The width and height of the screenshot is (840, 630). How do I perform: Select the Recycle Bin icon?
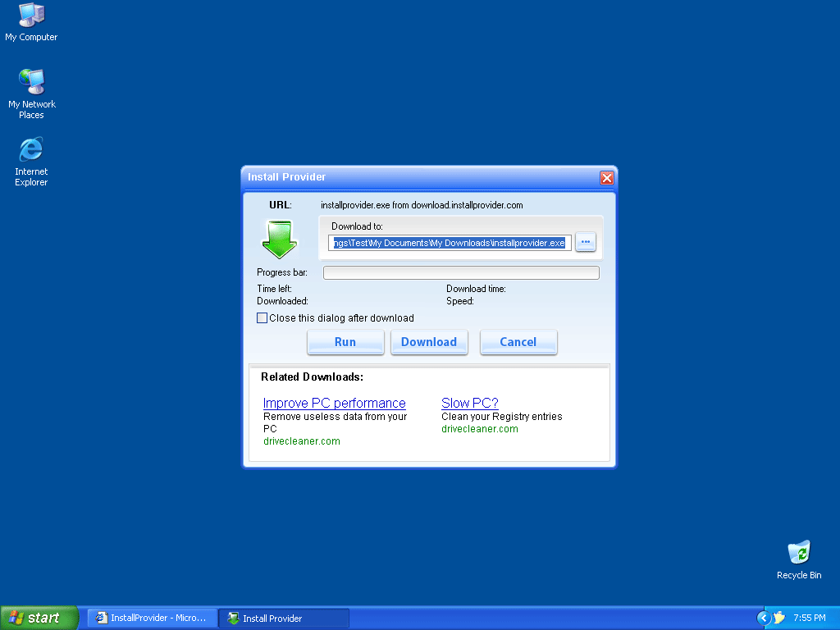tap(798, 552)
